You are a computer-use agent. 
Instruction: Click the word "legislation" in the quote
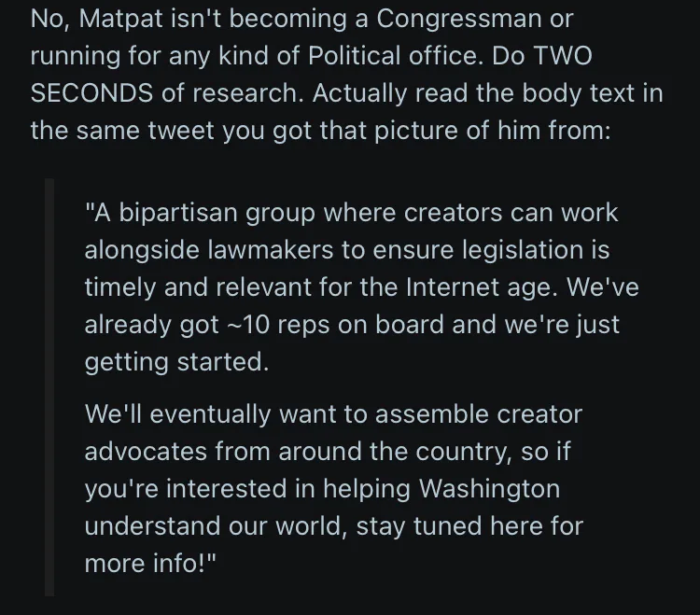[523, 250]
